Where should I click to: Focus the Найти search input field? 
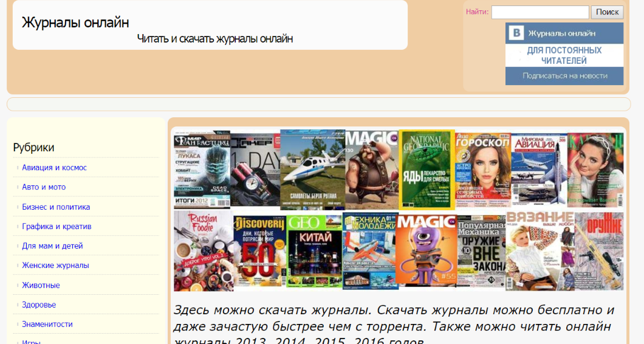click(x=540, y=12)
